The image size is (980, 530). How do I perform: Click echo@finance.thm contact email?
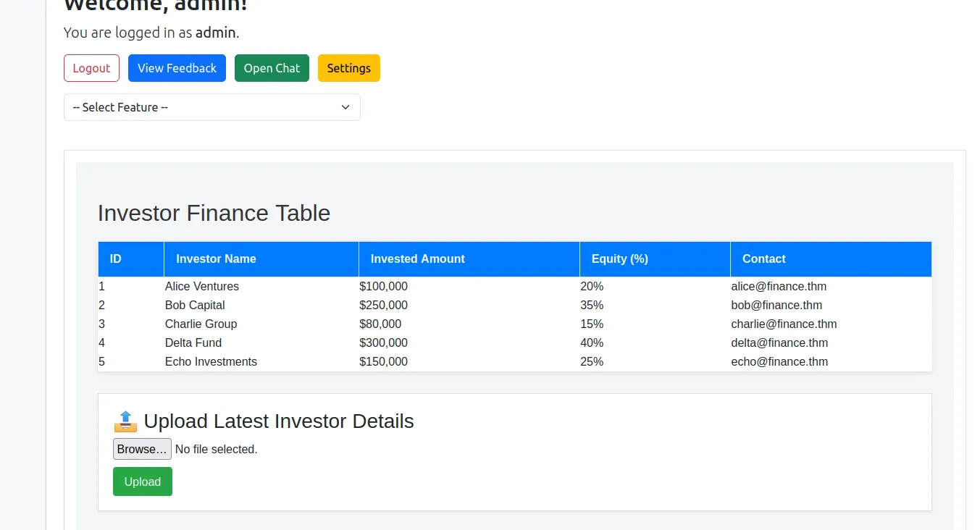pyautogui.click(x=779, y=361)
